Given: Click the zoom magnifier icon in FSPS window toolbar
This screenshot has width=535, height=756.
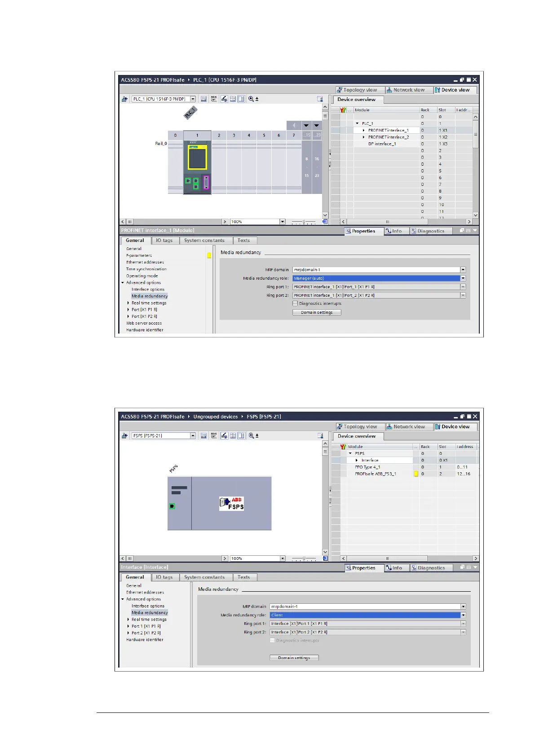Looking at the screenshot, I should (x=251, y=435).
